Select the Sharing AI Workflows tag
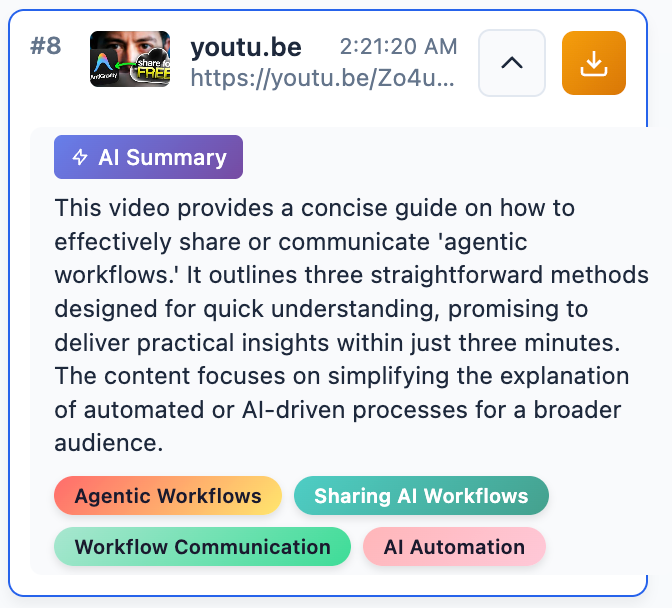This screenshot has height=608, width=672. [x=421, y=496]
